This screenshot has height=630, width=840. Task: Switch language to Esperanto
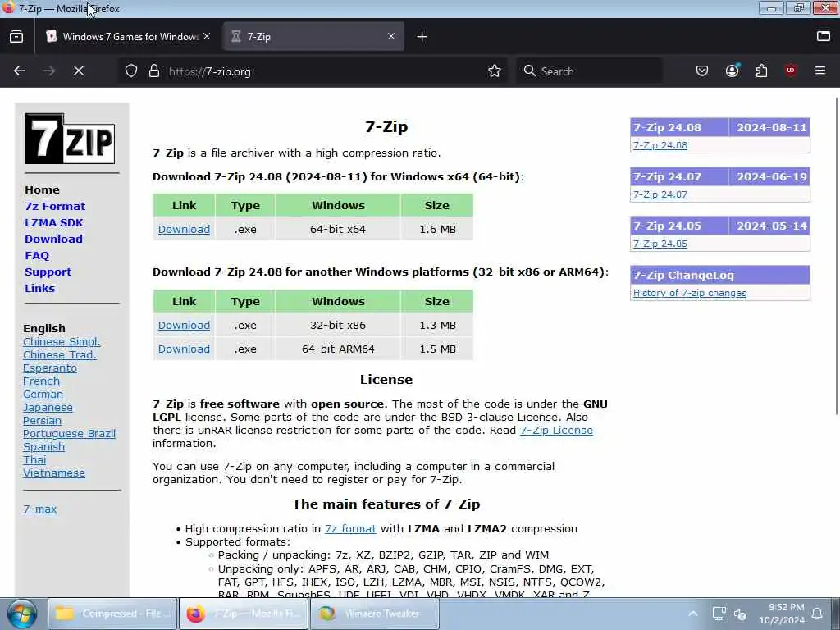pos(50,368)
